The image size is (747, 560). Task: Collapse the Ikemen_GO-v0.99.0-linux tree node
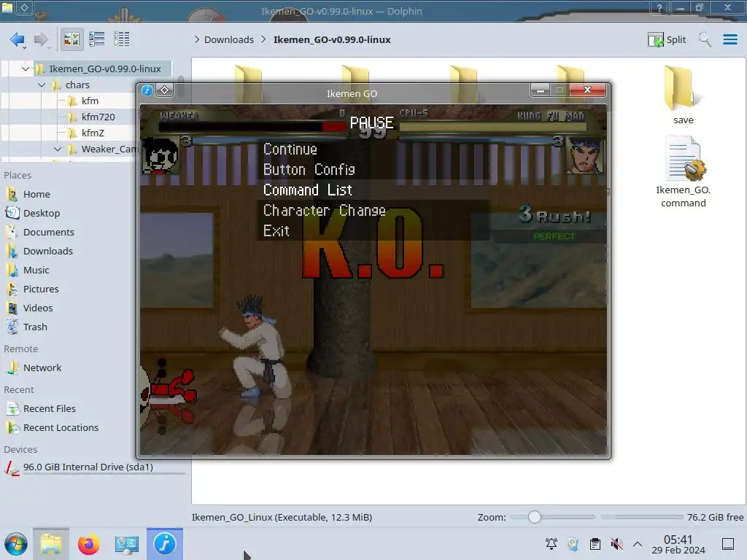[26, 69]
